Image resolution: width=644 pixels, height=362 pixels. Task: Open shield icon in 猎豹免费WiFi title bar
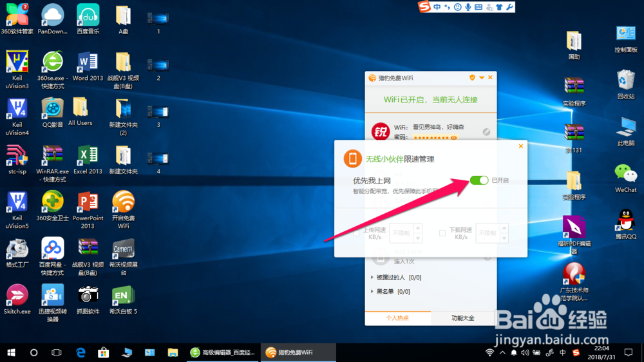[x=472, y=77]
